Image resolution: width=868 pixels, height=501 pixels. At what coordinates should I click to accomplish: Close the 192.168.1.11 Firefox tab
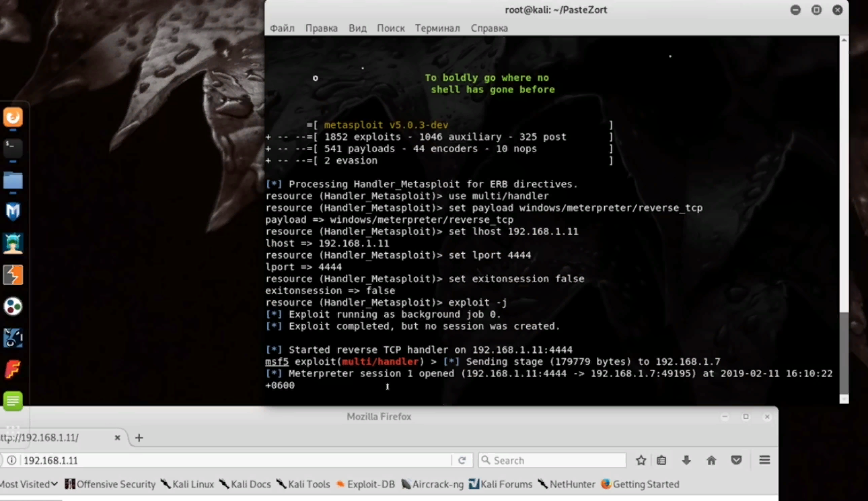(x=117, y=438)
